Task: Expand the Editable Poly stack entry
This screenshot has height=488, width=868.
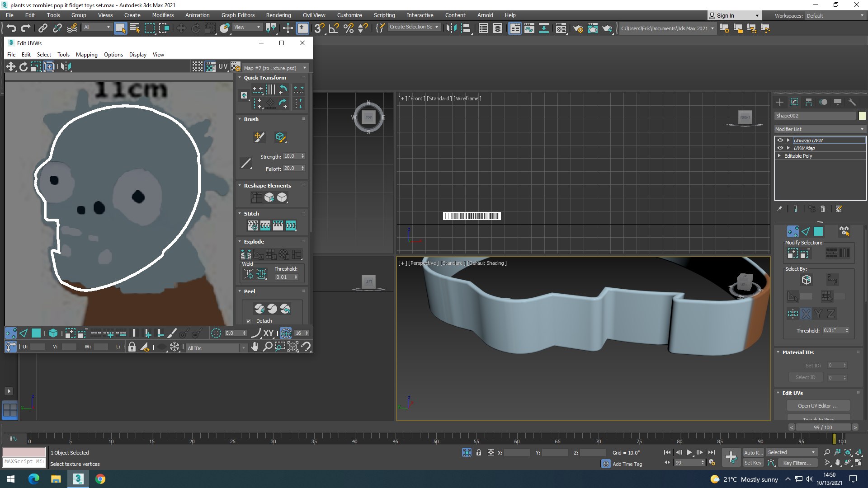Action: pos(779,156)
